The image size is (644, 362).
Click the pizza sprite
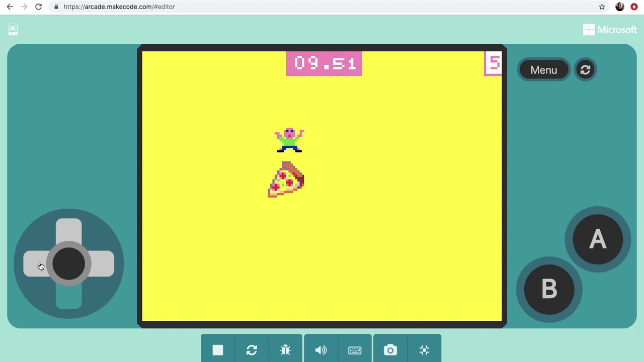tap(286, 179)
